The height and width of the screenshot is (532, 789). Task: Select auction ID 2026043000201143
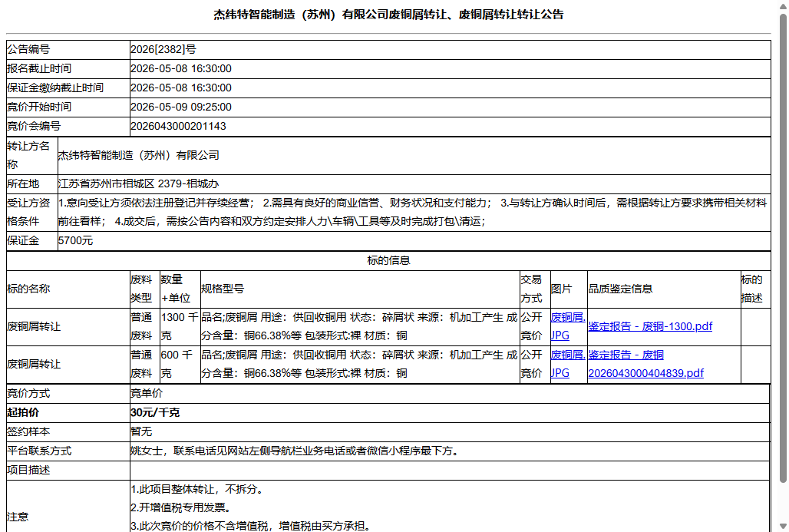coord(178,127)
